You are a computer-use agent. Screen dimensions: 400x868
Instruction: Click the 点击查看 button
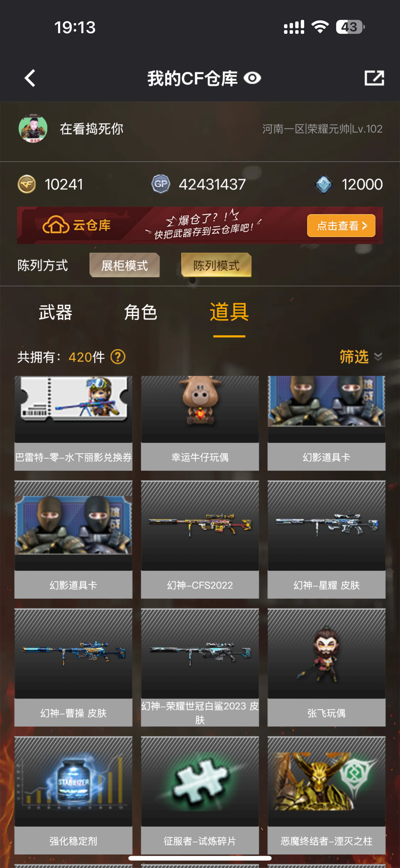pos(341,225)
